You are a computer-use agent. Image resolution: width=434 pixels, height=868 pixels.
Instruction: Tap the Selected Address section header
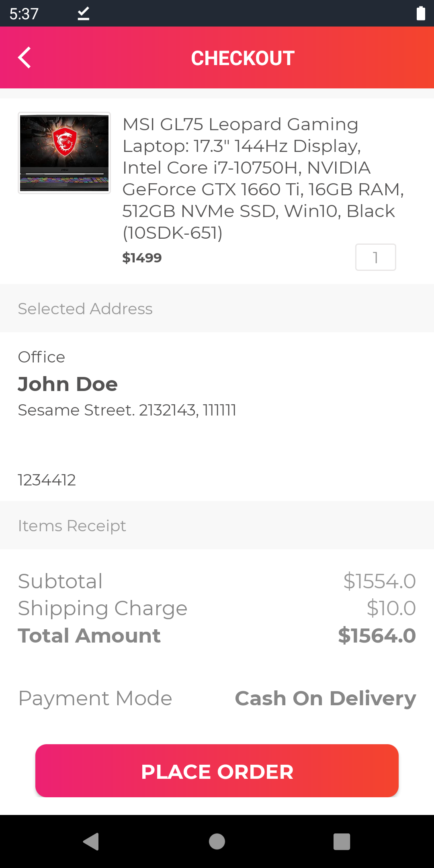click(85, 309)
